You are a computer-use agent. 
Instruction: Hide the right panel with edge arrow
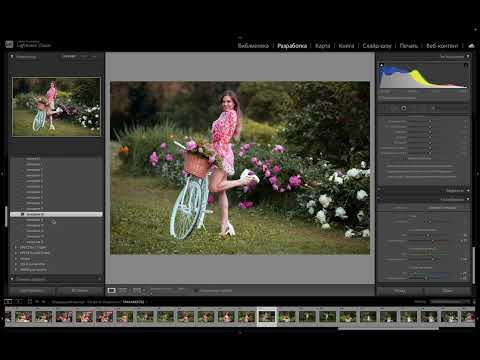point(478,174)
